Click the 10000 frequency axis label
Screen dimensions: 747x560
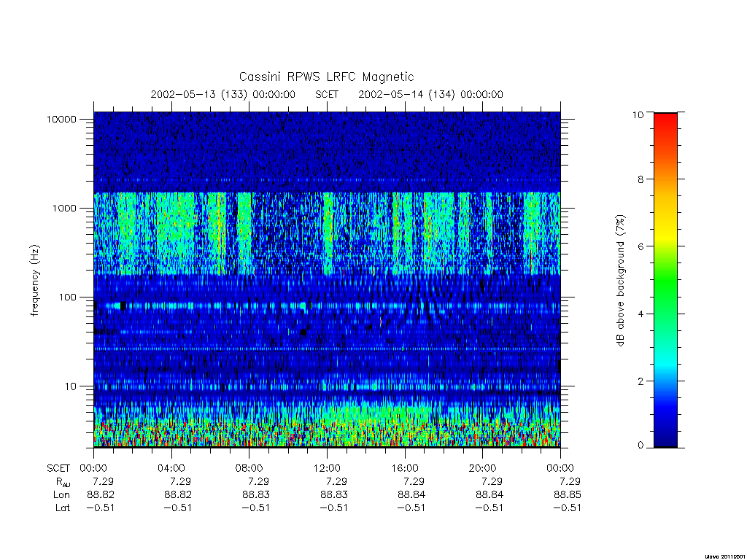coord(61,119)
